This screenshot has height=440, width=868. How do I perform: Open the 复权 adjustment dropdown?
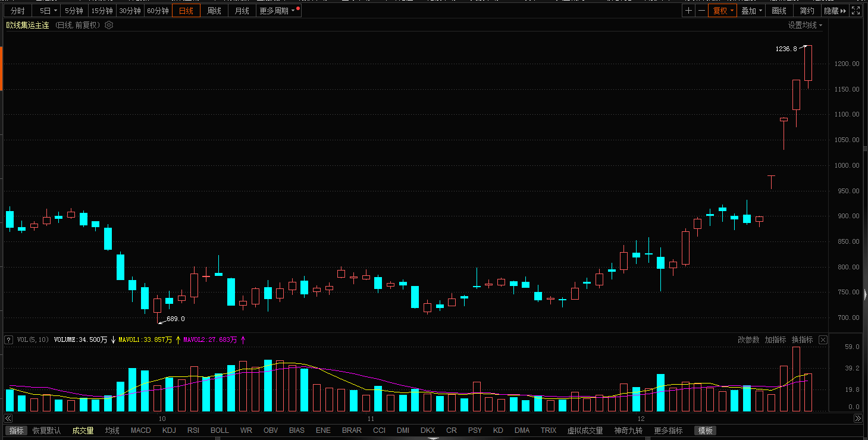pos(722,10)
